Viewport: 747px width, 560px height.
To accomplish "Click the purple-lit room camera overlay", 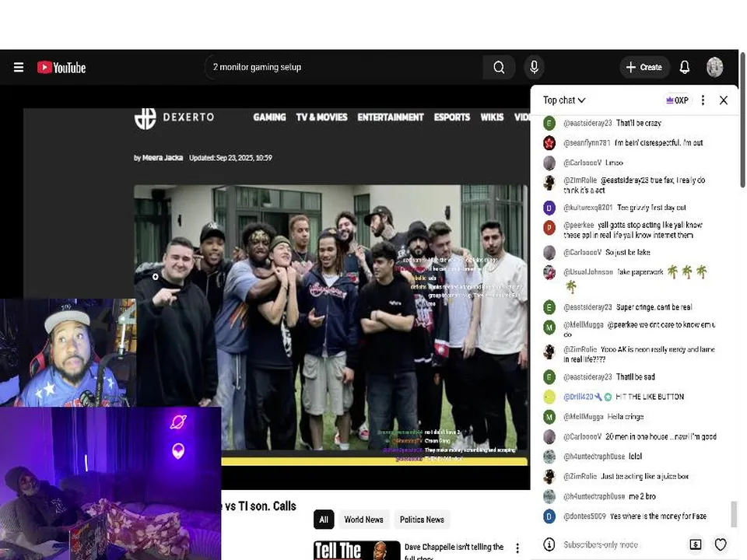I will pos(110,483).
